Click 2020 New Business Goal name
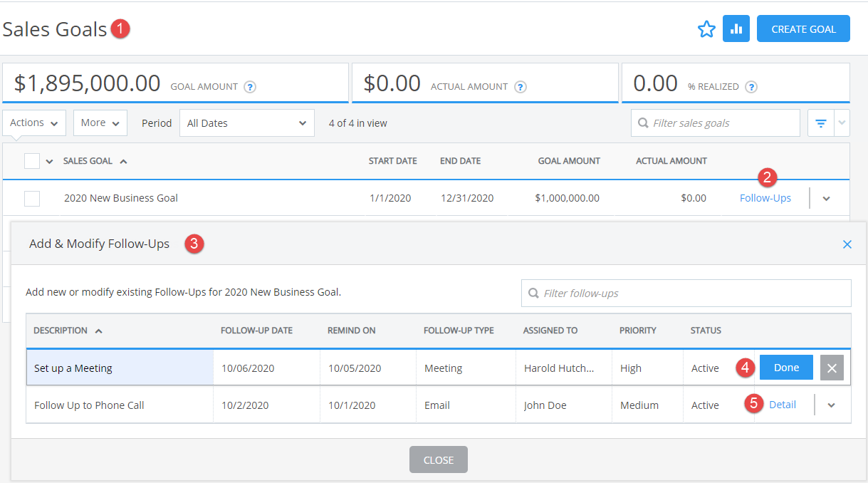The height and width of the screenshot is (483, 868). point(121,198)
